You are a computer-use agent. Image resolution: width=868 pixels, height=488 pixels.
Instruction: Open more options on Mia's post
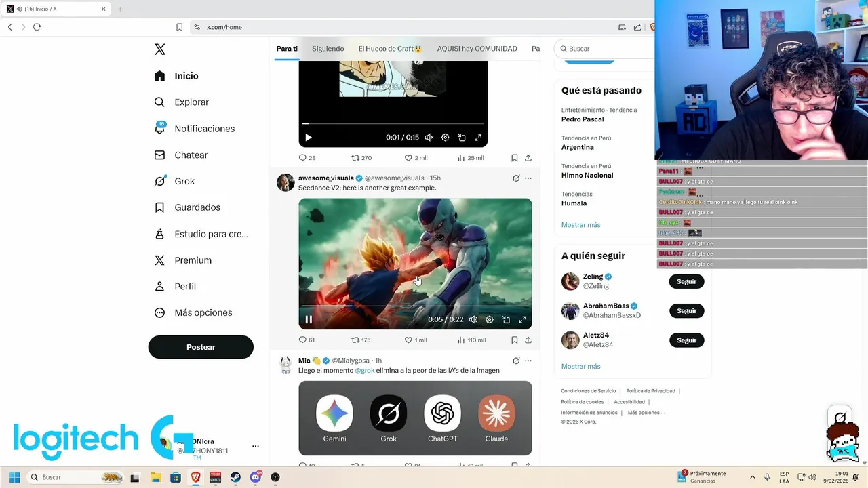[x=528, y=361]
